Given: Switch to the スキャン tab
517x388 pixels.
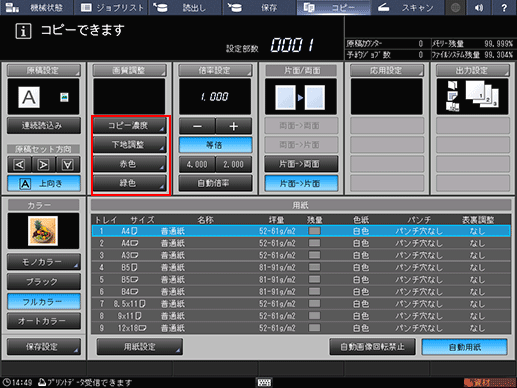Looking at the screenshot, I should [407, 7].
